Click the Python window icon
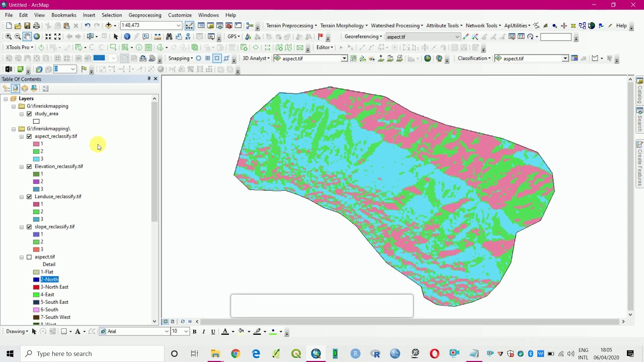The height and width of the screenshot is (362, 644). click(238, 26)
